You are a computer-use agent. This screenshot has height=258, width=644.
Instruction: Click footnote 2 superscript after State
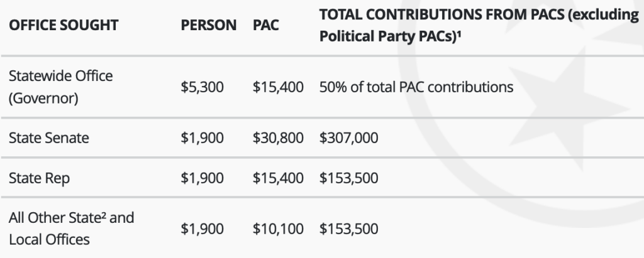tap(104, 214)
